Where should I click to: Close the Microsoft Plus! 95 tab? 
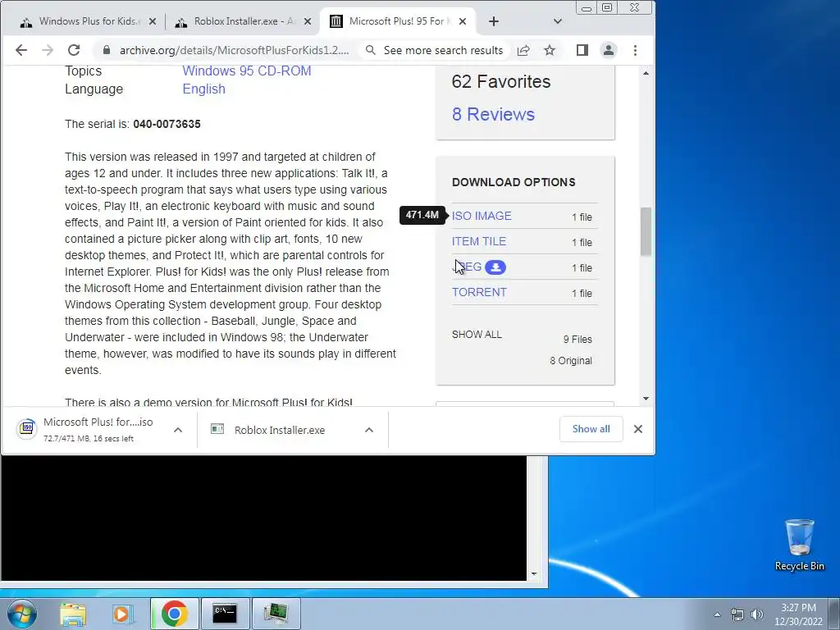coord(463,21)
